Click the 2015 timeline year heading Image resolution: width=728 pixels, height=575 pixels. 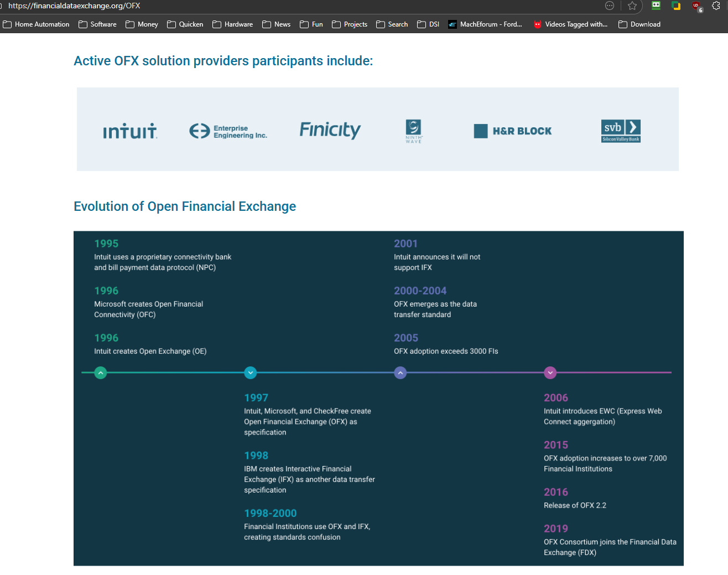pyautogui.click(x=556, y=445)
